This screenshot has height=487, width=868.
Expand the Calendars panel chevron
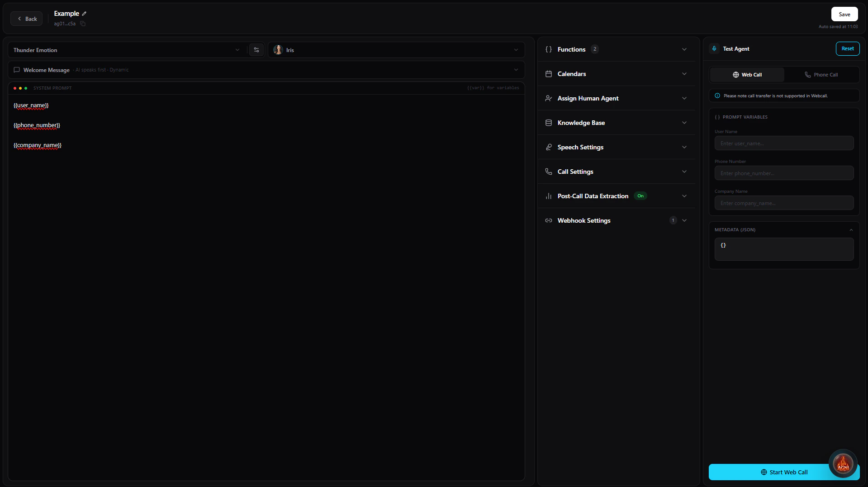(x=684, y=74)
